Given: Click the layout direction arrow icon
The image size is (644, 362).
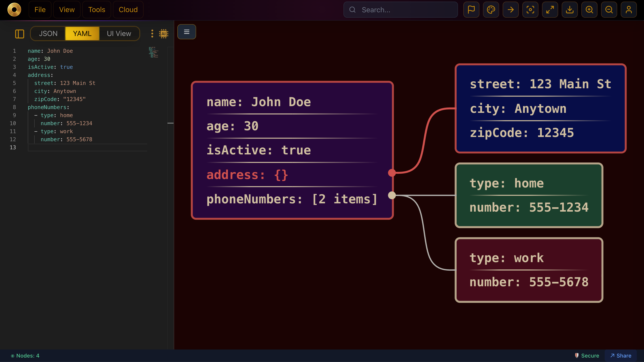Looking at the screenshot, I should click(x=511, y=9).
